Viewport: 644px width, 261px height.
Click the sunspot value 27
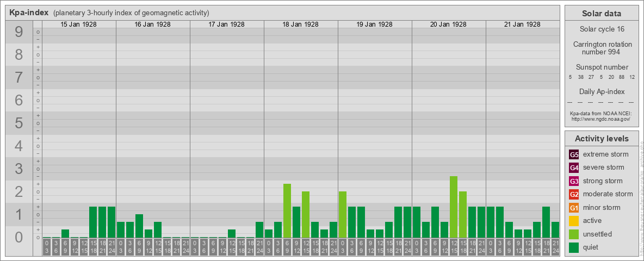[591, 77]
